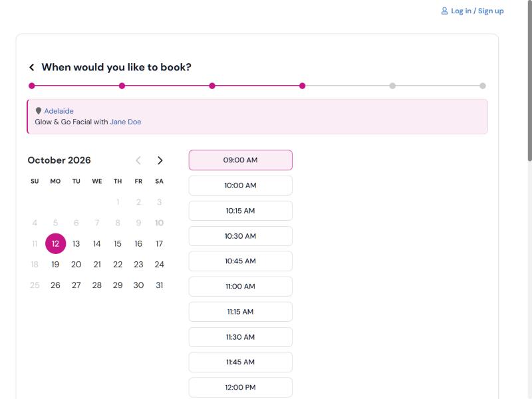
Task: Select the 12:00 PM time slot
Action: click(241, 388)
